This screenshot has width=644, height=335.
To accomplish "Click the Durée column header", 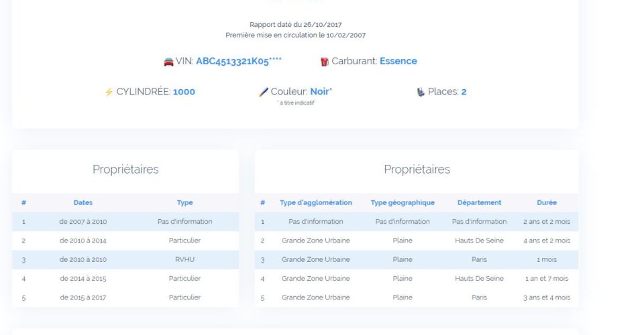I will (547, 202).
